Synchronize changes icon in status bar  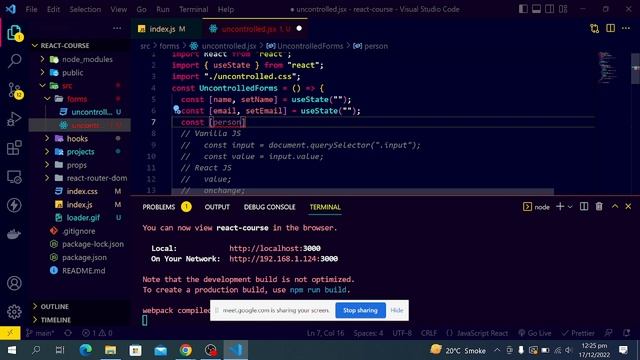click(68, 333)
